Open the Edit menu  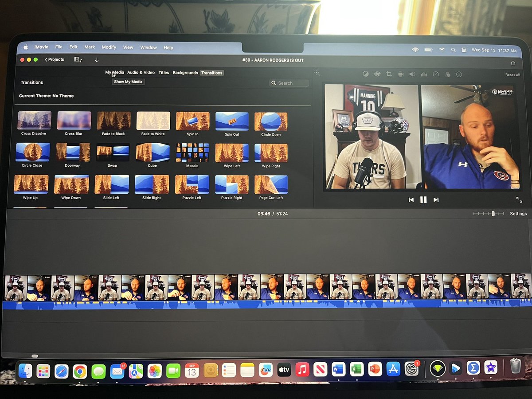click(x=74, y=47)
